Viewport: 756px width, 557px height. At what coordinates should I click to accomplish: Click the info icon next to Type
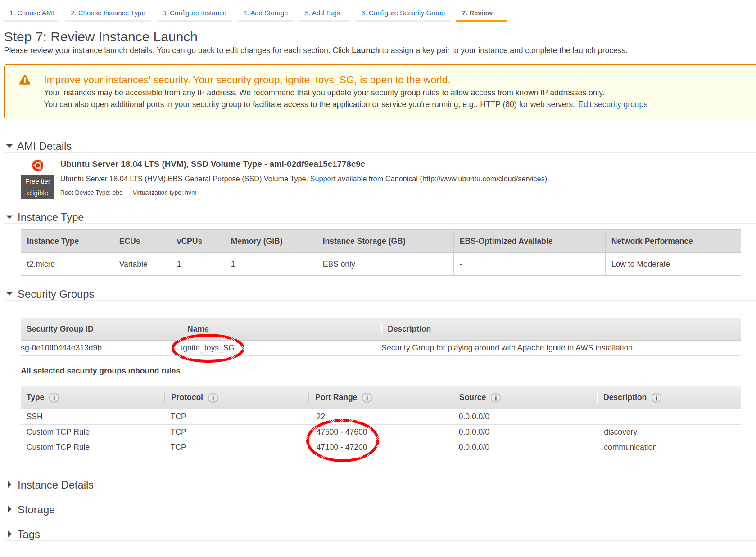tap(54, 398)
